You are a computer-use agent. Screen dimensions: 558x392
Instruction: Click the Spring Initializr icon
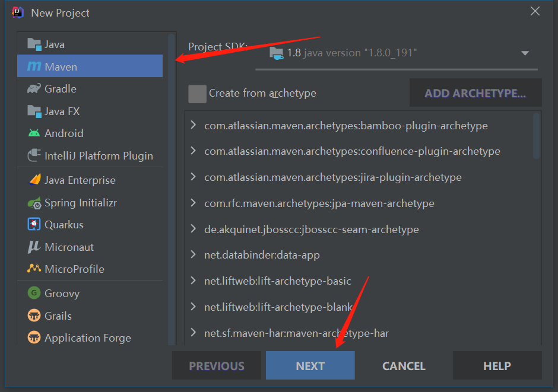[x=34, y=203]
